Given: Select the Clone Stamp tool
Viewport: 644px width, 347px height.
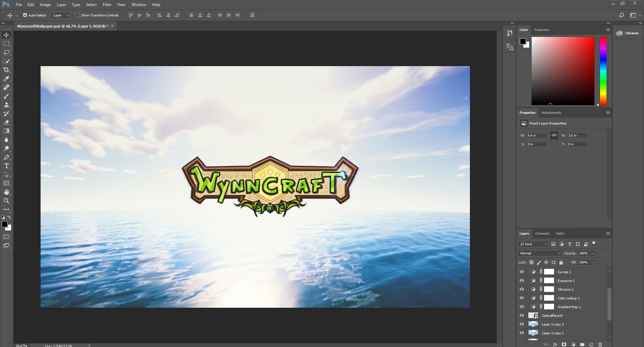Looking at the screenshot, I should (x=6, y=105).
